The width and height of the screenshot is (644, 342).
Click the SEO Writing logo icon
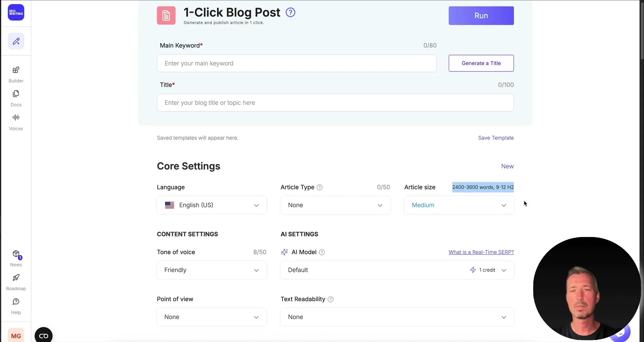coord(16,12)
